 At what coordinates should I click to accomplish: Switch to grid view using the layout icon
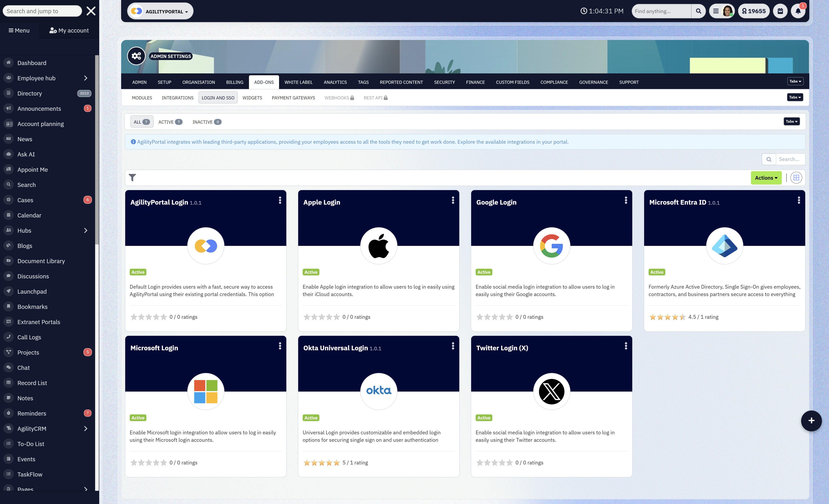pyautogui.click(x=796, y=177)
